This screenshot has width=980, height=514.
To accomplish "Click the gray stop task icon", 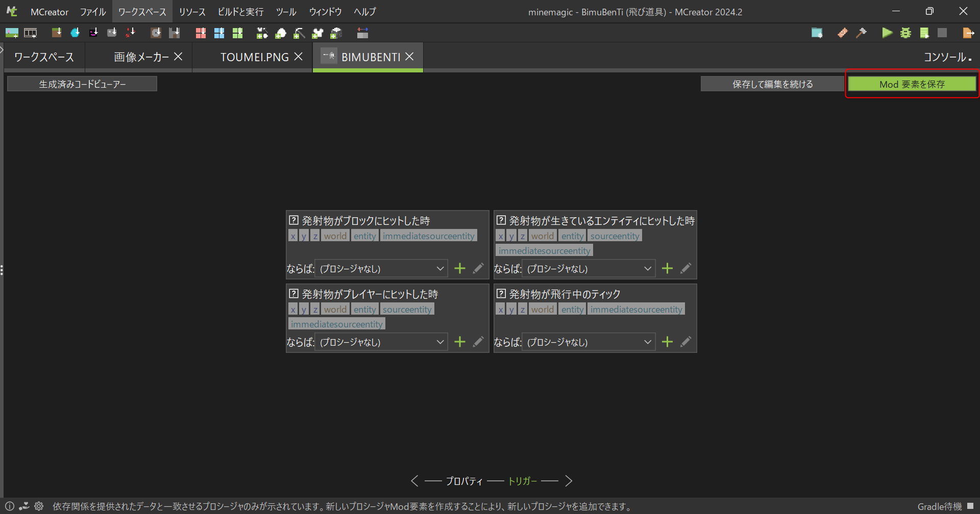I will click(942, 33).
